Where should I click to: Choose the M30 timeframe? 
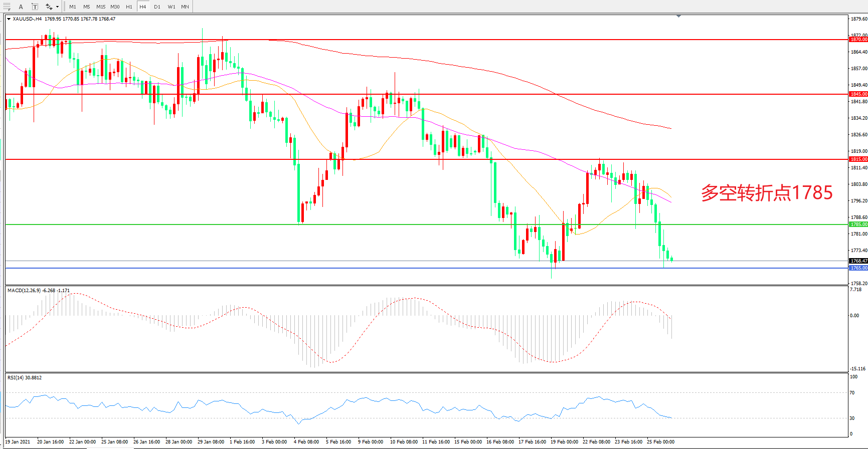click(x=115, y=7)
